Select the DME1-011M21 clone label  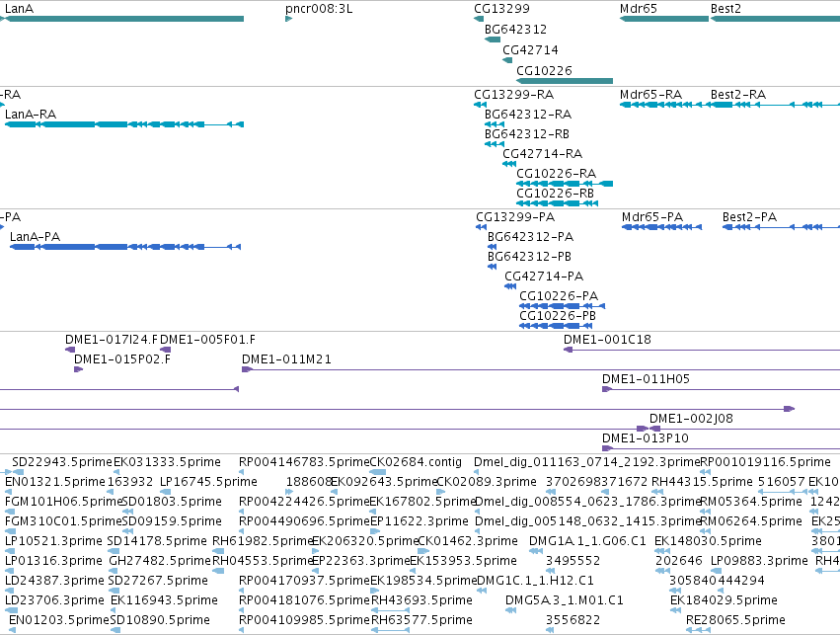pos(286,359)
